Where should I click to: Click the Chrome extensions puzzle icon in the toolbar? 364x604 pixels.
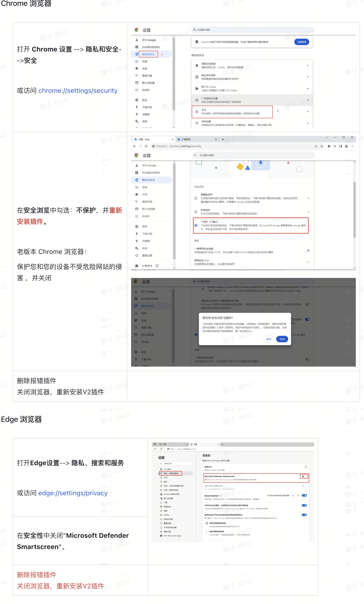329,146
